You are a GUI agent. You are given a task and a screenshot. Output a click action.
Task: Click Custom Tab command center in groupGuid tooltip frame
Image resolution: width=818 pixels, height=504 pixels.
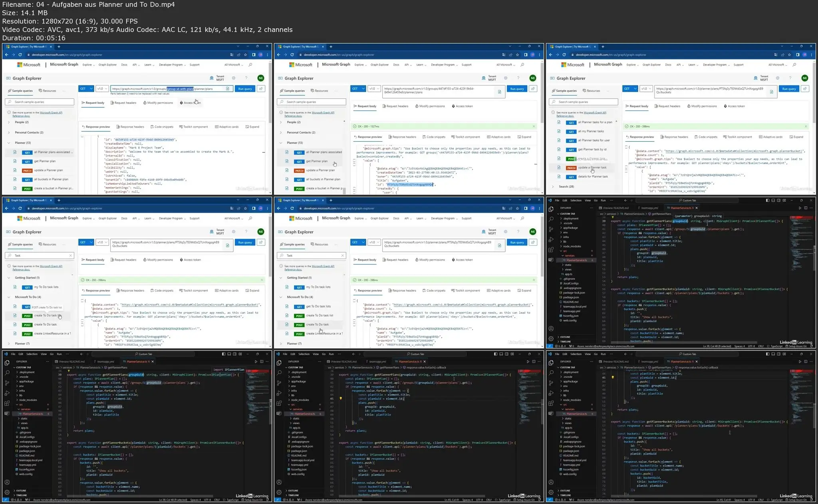(x=687, y=200)
